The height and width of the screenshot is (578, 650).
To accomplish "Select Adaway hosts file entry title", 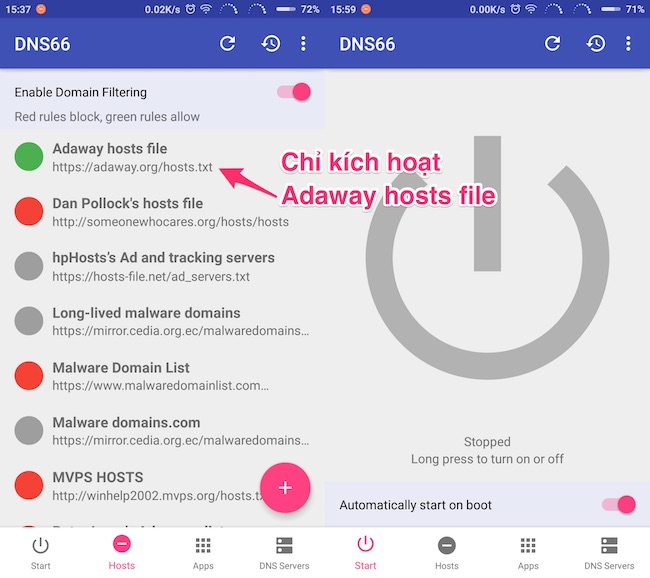I will (110, 148).
